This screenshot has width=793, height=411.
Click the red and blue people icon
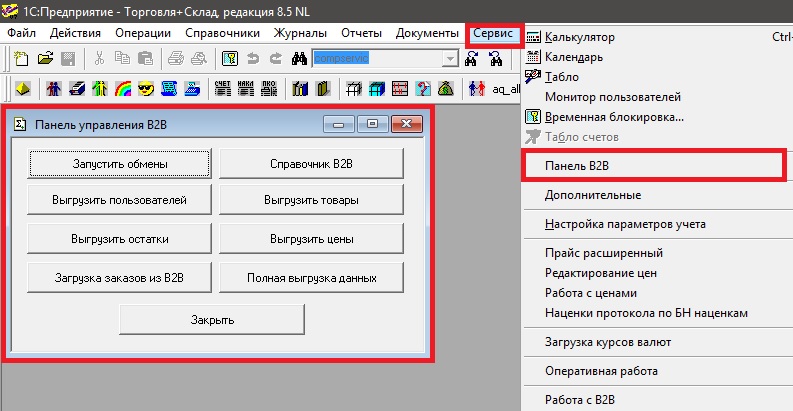54,89
